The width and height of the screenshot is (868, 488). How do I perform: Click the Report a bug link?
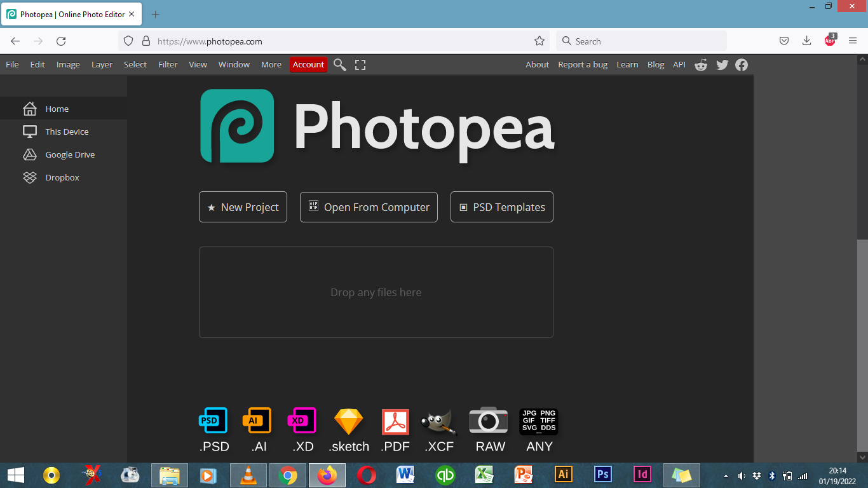coord(583,65)
